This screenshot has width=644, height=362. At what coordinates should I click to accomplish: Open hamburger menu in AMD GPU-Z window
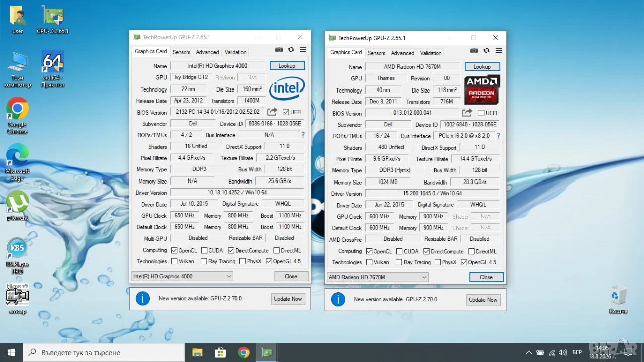point(499,51)
